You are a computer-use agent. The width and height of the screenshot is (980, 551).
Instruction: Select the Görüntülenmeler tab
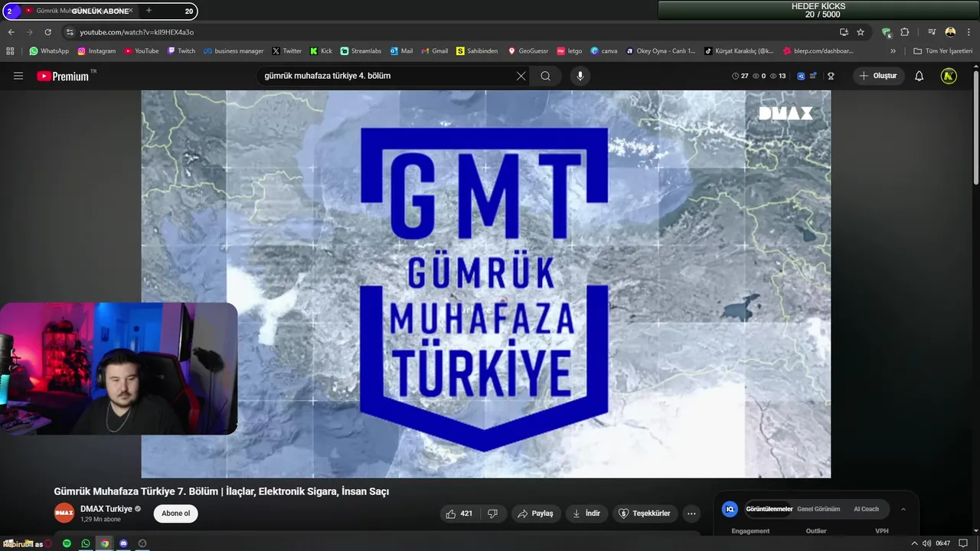point(769,509)
